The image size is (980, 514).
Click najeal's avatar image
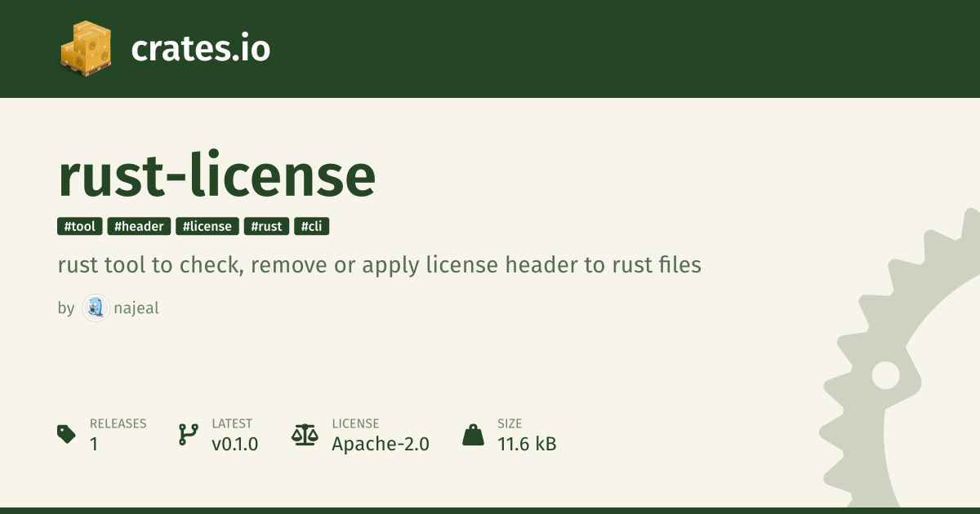96,308
